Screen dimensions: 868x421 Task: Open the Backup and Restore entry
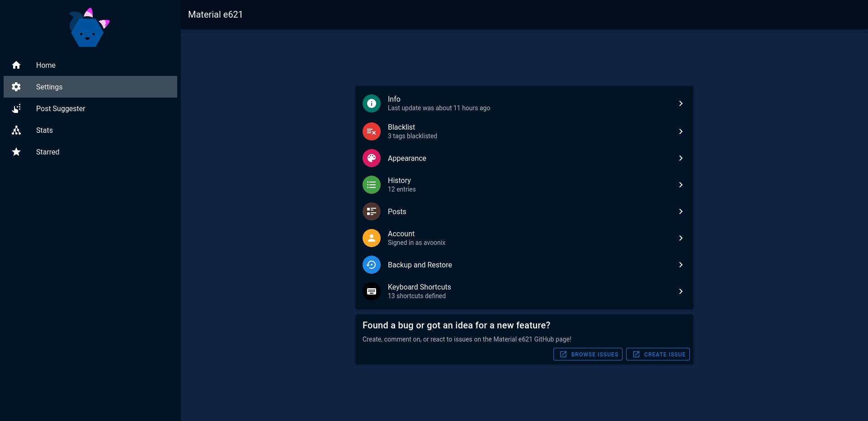524,265
